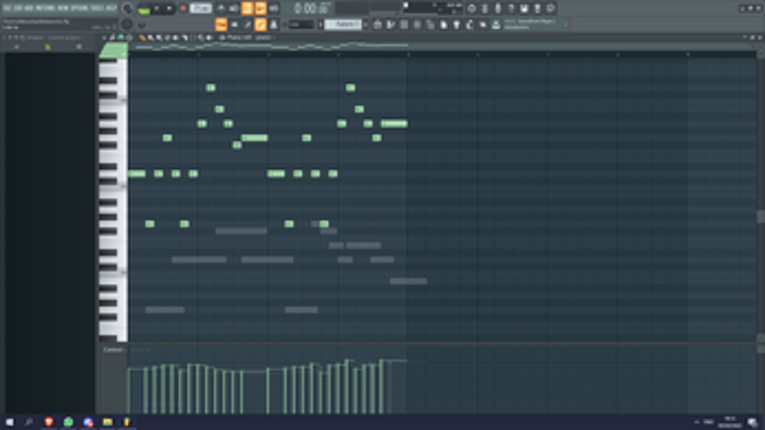The height and width of the screenshot is (430, 765).
Task: Open the global snap selector dropdown
Action: tap(301, 24)
